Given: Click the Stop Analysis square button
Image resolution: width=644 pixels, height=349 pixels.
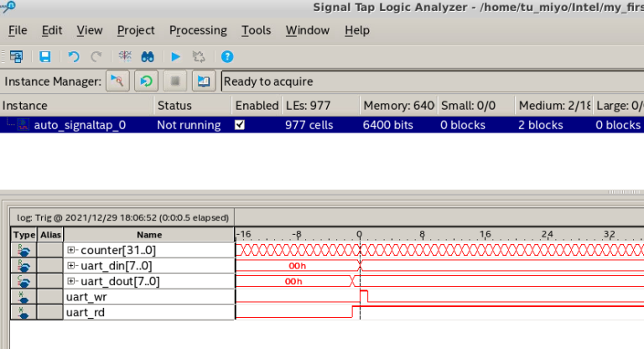Looking at the screenshot, I should (174, 81).
